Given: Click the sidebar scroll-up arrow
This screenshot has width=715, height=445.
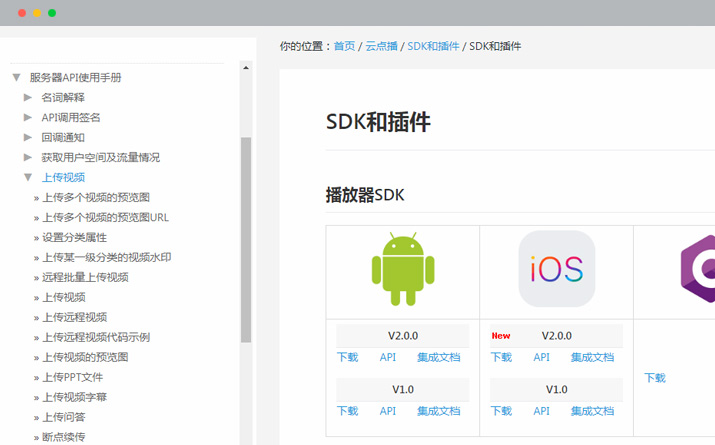Looking at the screenshot, I should (x=246, y=68).
